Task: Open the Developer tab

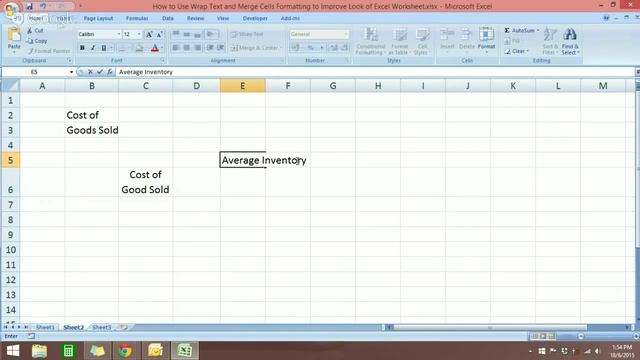Action: (255, 18)
